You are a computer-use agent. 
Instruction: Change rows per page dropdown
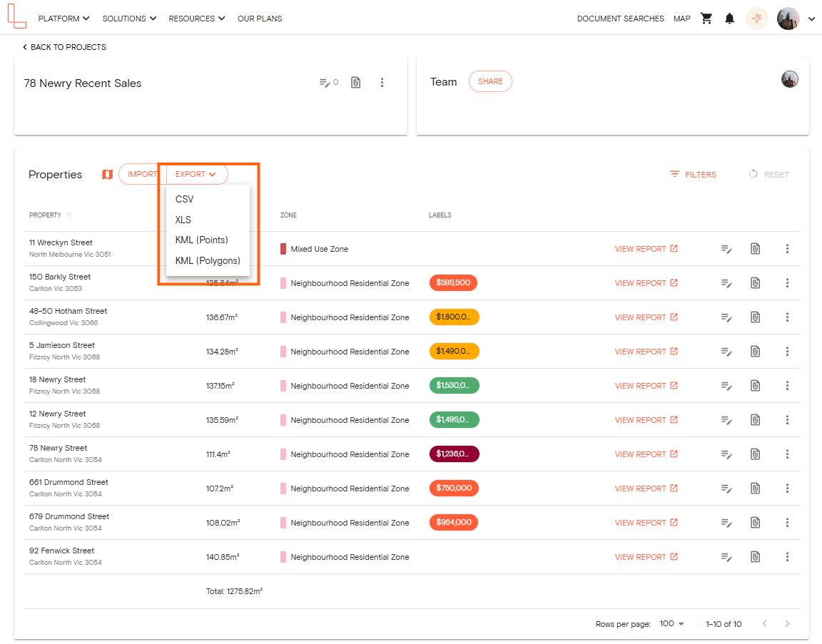(671, 623)
